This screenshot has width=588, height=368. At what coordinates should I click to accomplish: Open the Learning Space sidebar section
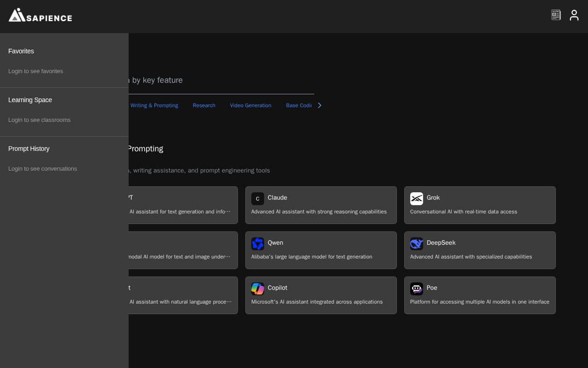(30, 100)
